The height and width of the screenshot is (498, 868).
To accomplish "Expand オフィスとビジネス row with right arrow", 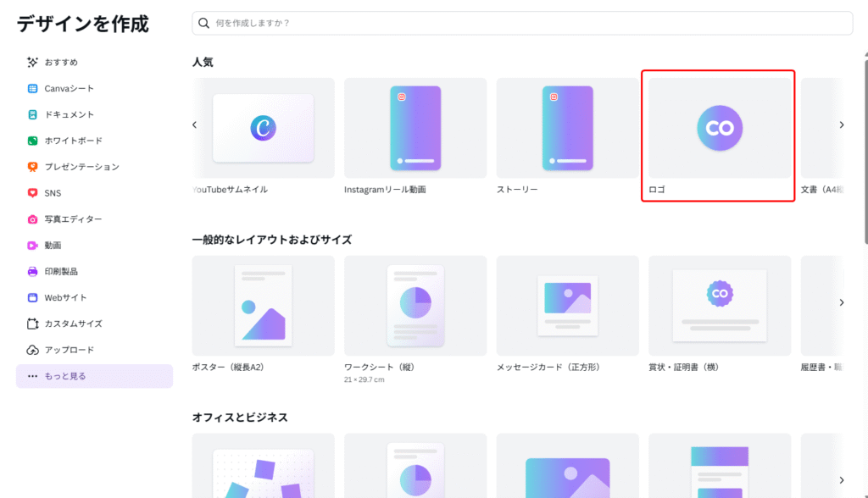I will tap(841, 479).
